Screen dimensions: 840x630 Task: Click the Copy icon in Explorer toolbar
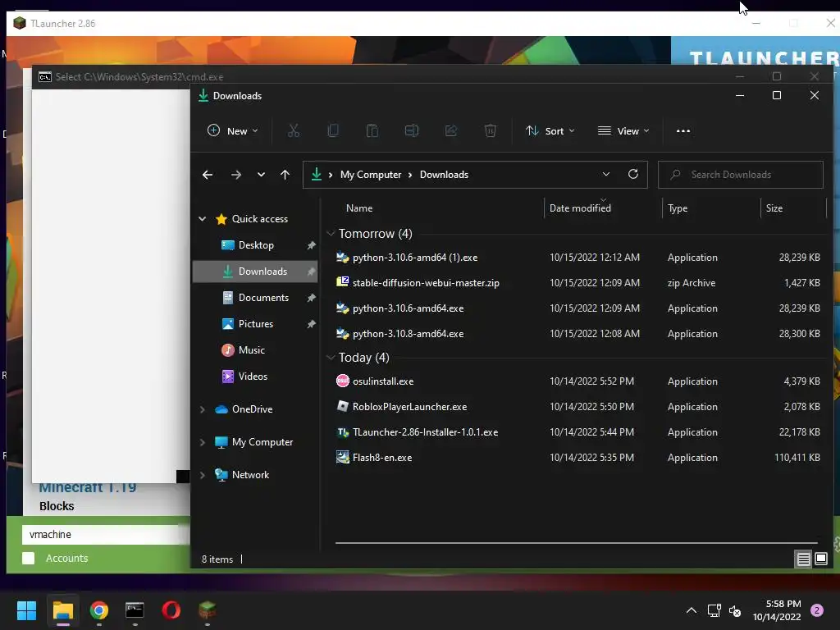(333, 130)
